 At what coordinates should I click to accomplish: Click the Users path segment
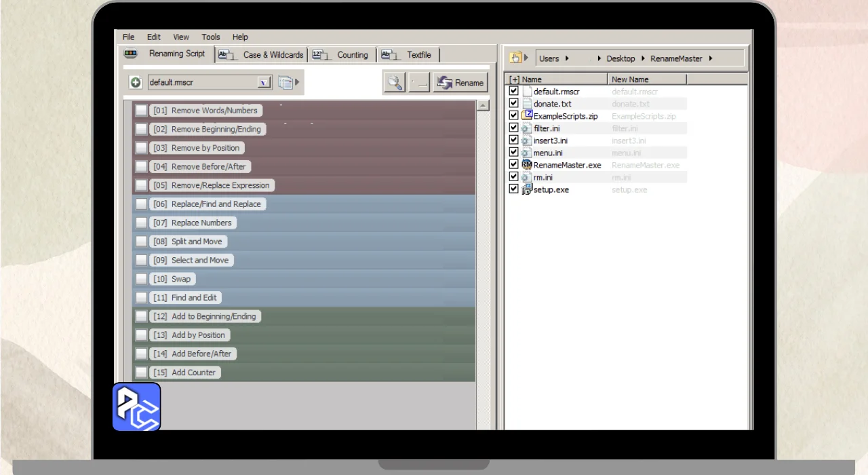549,58
